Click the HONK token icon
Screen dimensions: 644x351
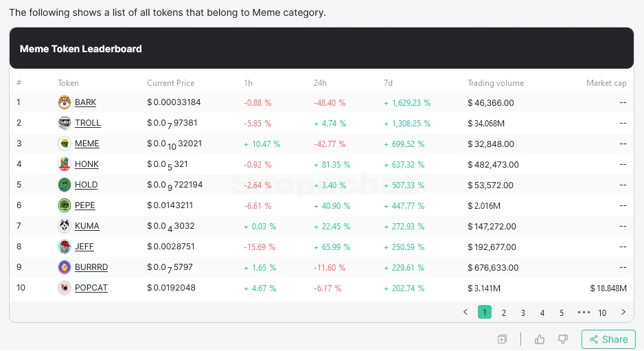point(65,164)
